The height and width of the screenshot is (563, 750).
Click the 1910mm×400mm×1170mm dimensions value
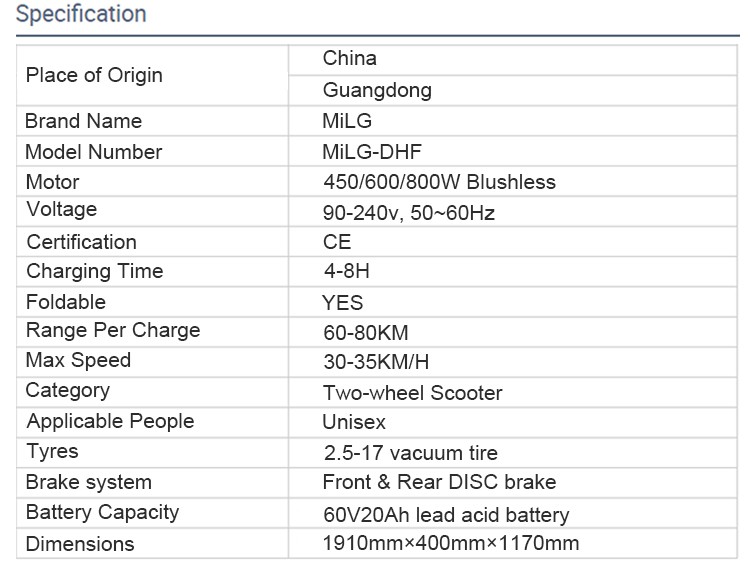[451, 544]
